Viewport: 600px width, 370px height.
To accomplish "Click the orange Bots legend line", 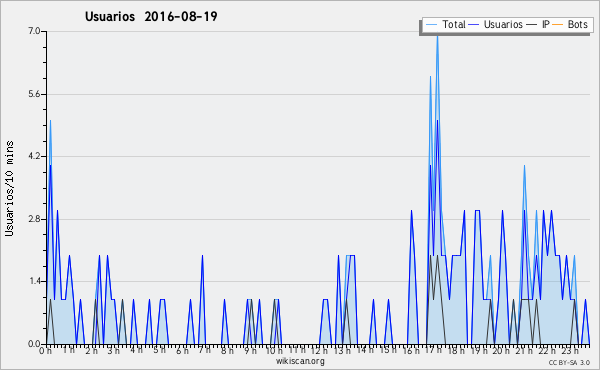I will pos(558,25).
